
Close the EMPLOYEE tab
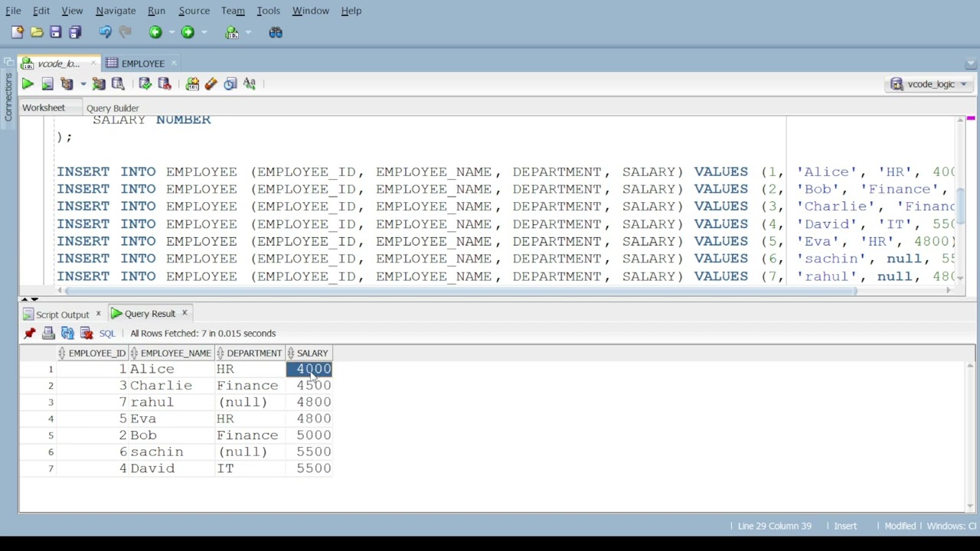click(x=174, y=64)
